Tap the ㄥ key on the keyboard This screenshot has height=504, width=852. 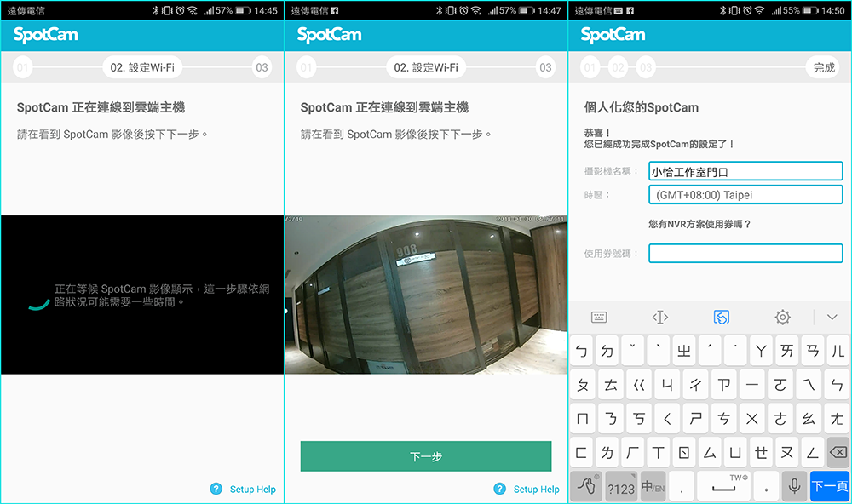[813, 452]
